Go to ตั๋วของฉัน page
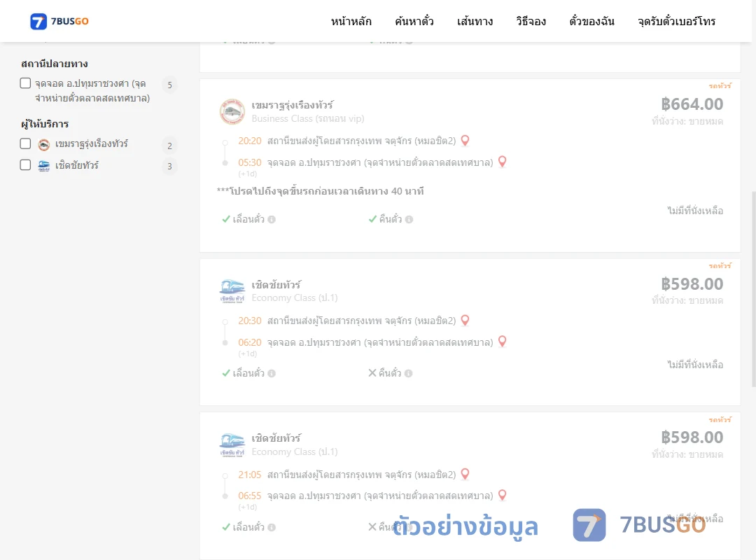The height and width of the screenshot is (560, 756). pyautogui.click(x=591, y=21)
